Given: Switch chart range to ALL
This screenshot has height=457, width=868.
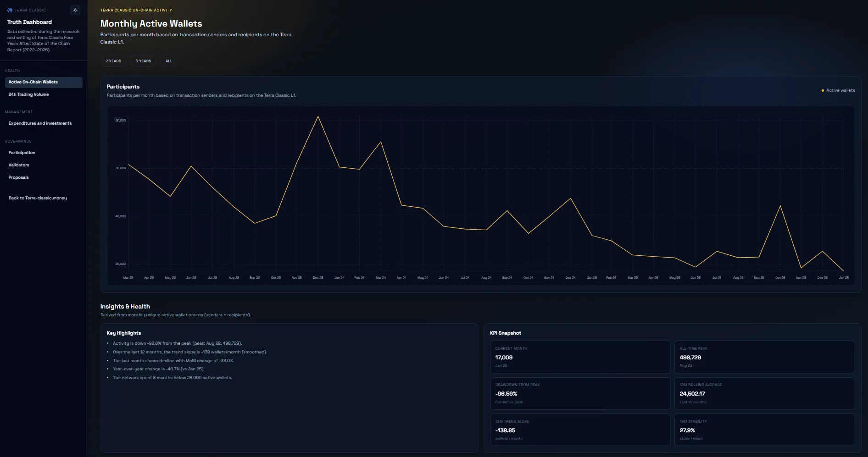Looking at the screenshot, I should (x=169, y=61).
